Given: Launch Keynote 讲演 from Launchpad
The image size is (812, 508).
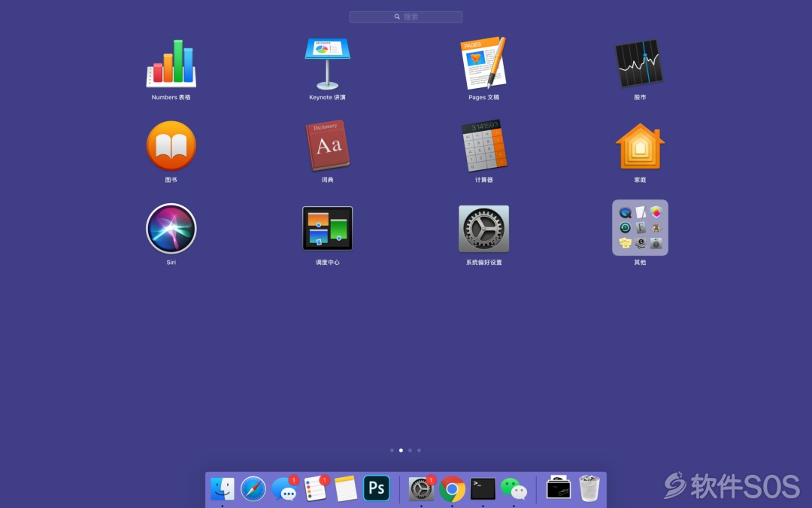Looking at the screenshot, I should pyautogui.click(x=327, y=63).
